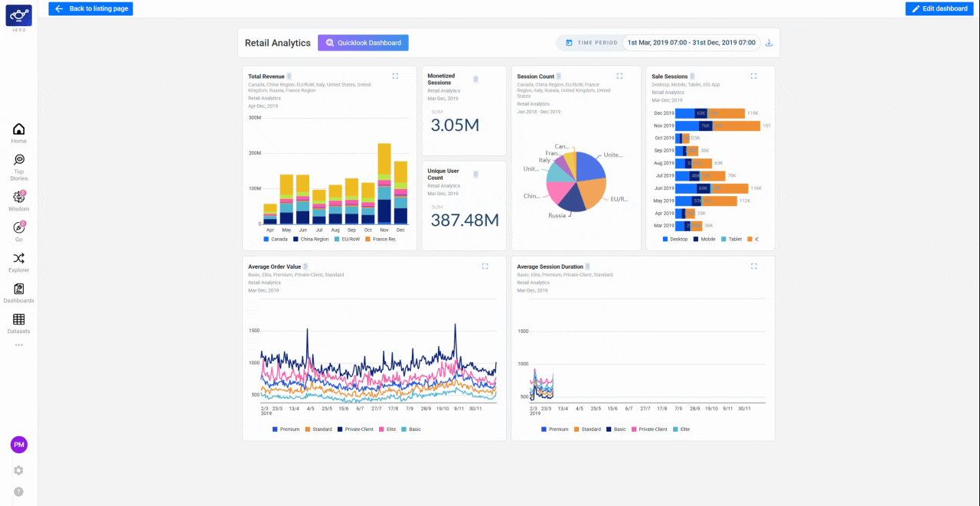
Task: Click badge beside Average Session Duration title
Action: point(588,266)
